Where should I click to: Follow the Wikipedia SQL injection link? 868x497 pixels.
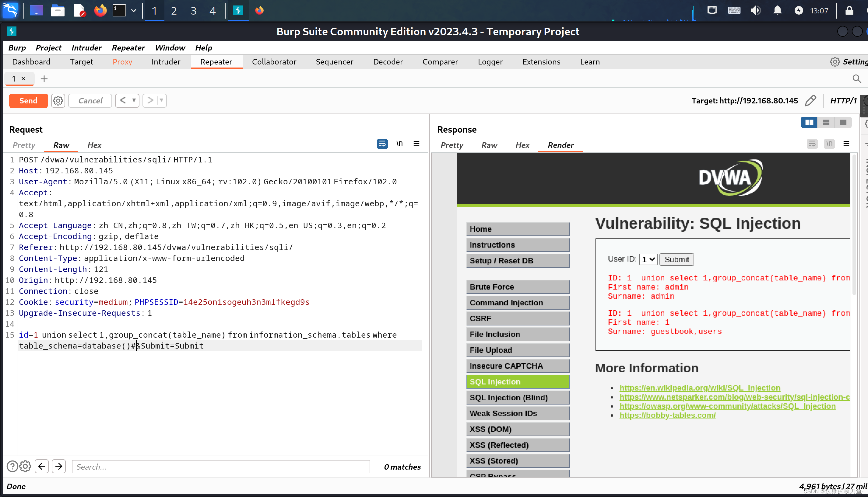click(700, 388)
